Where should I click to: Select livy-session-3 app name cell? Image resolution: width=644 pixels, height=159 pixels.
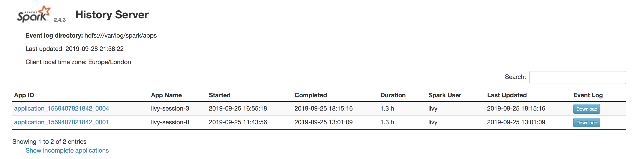click(170, 108)
